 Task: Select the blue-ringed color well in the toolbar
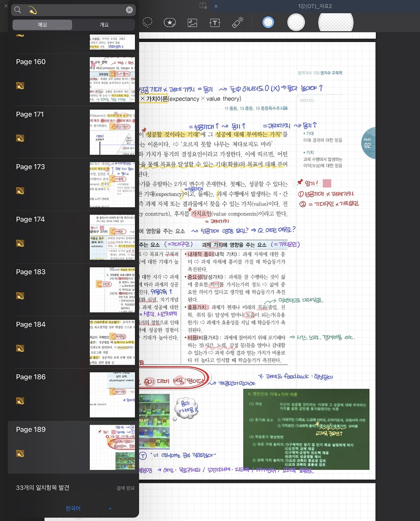point(268,22)
